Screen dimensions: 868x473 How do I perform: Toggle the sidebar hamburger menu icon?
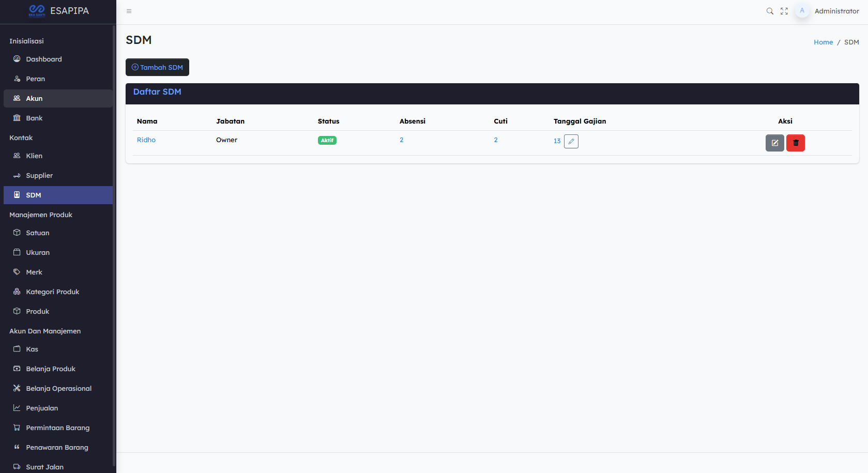(x=129, y=11)
